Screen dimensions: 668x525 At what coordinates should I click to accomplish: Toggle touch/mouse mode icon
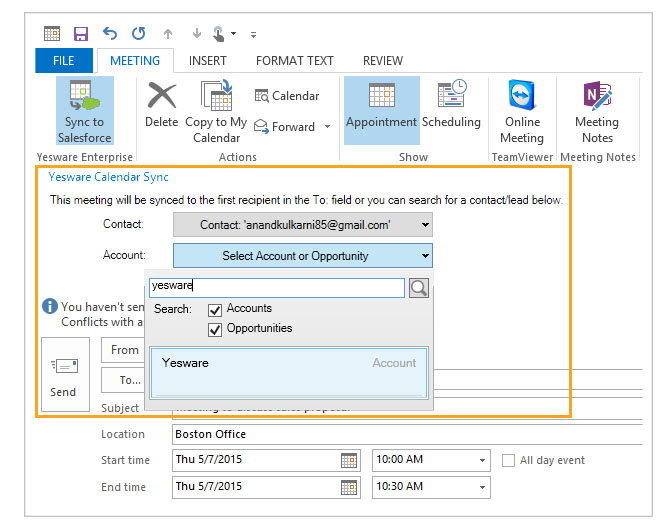click(x=218, y=34)
